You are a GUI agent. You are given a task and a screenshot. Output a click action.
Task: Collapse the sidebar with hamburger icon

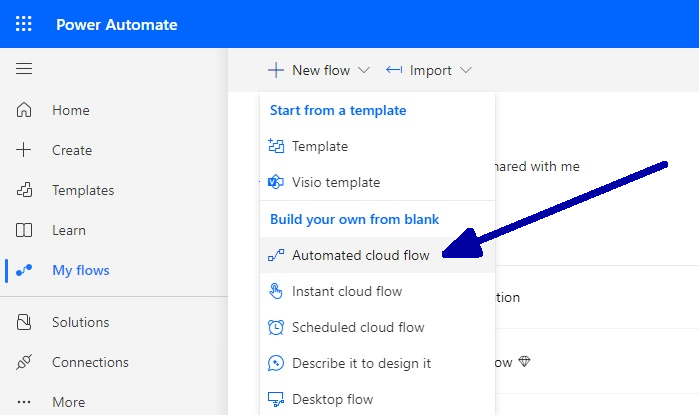pos(24,69)
